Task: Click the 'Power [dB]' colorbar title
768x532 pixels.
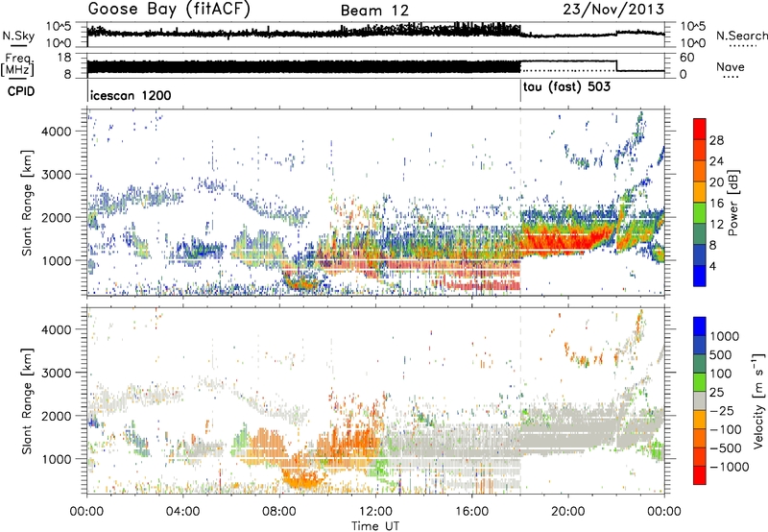Action: (x=732, y=203)
